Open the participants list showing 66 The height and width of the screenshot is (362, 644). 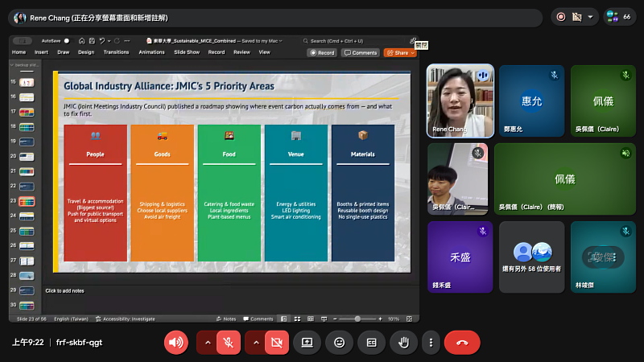point(619,17)
